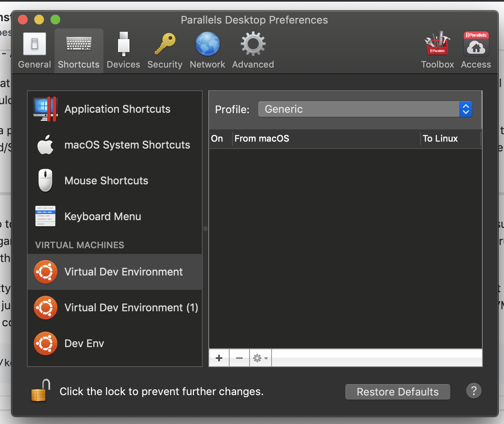Open help with the question mark button
The image size is (504, 424).
pos(474,391)
